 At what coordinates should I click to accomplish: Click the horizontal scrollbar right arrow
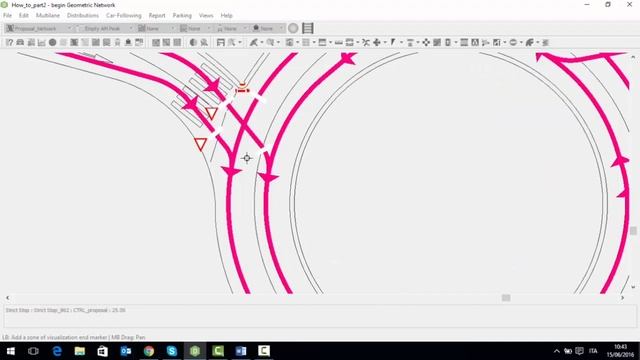click(622, 298)
